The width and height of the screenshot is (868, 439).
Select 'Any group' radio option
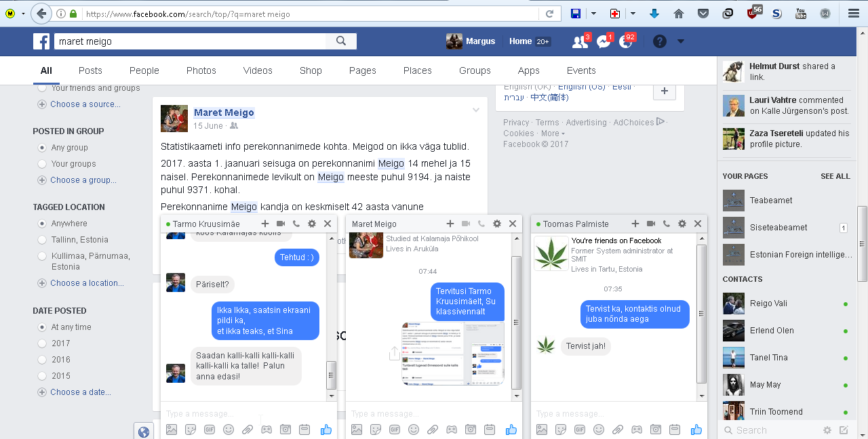42,148
